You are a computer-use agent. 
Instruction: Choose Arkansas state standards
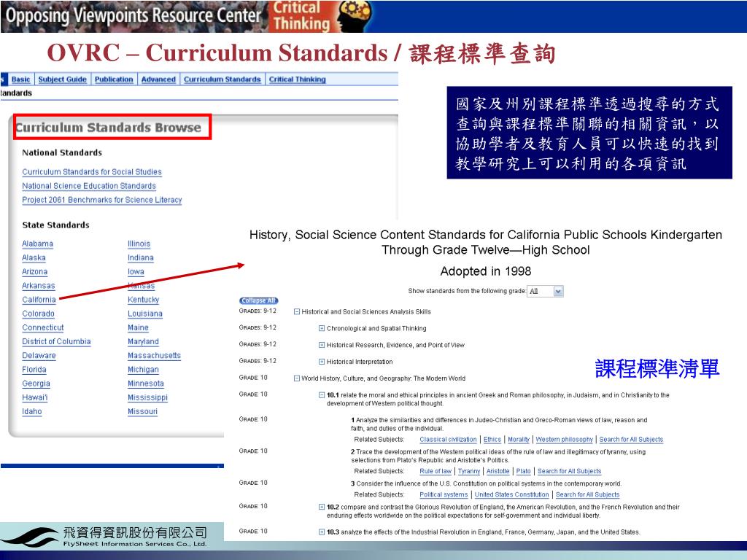point(39,286)
